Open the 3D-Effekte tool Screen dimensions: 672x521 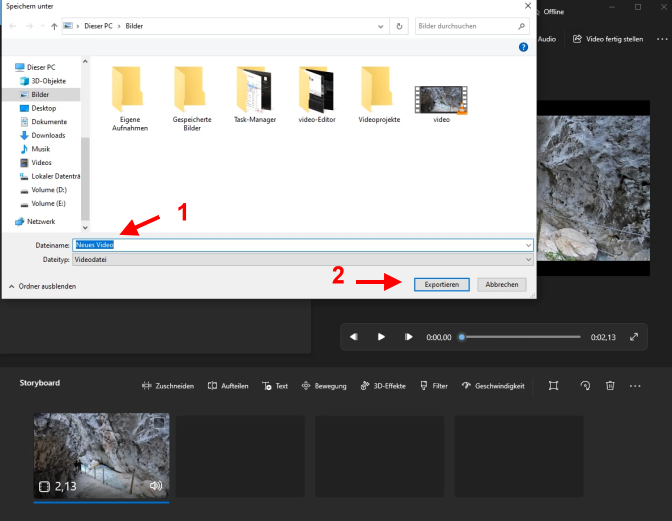coord(383,386)
